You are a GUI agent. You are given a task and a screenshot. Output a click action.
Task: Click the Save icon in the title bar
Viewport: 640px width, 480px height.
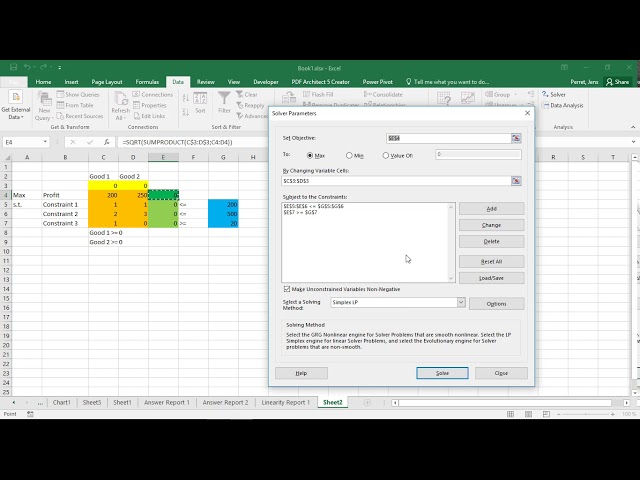click(x=13, y=67)
